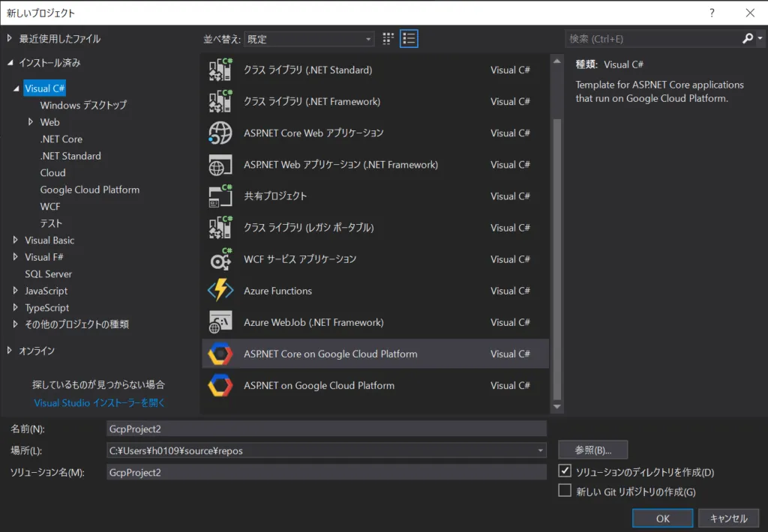Select Cloud category
768x532 pixels.
click(x=53, y=173)
